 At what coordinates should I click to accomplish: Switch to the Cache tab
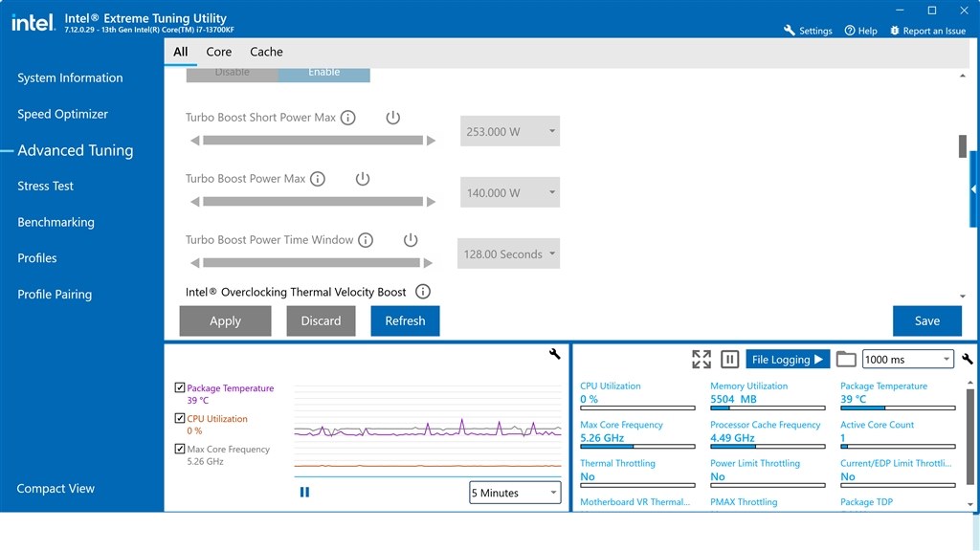[x=266, y=52]
